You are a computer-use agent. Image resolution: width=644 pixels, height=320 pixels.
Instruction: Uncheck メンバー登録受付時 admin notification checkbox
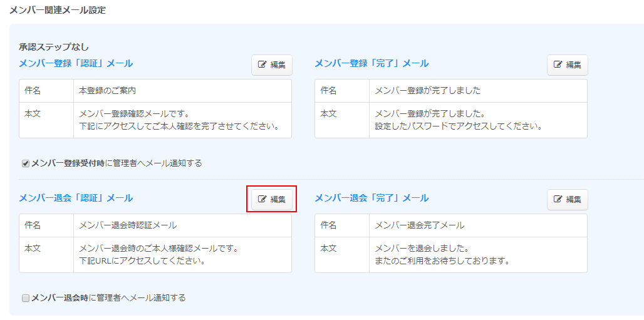click(26, 163)
